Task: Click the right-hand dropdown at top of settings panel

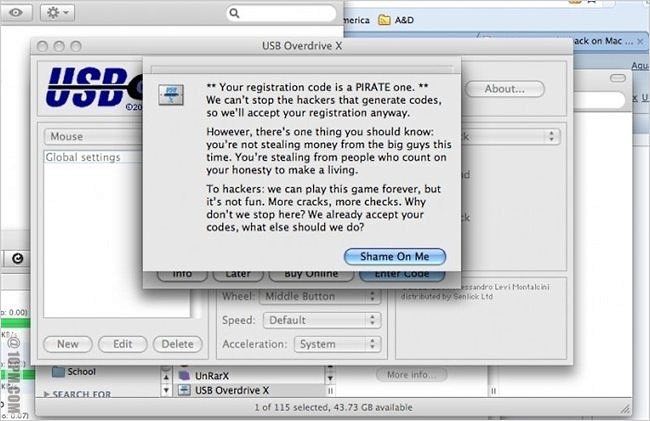Action: click(511, 136)
